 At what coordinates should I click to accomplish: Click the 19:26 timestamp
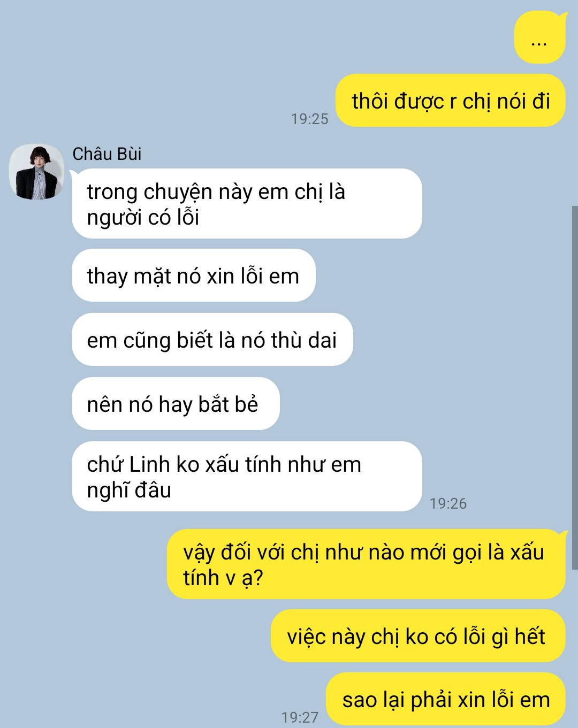448,503
